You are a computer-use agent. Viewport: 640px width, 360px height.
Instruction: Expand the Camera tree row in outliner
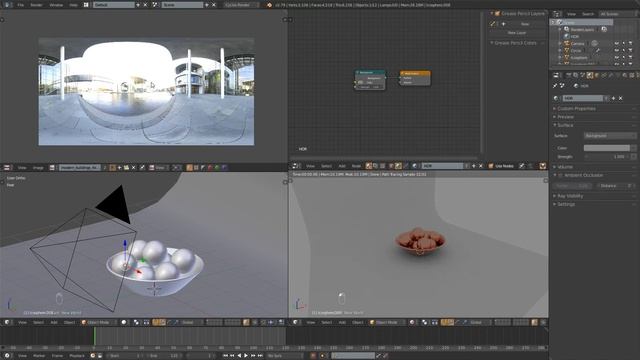pos(560,43)
